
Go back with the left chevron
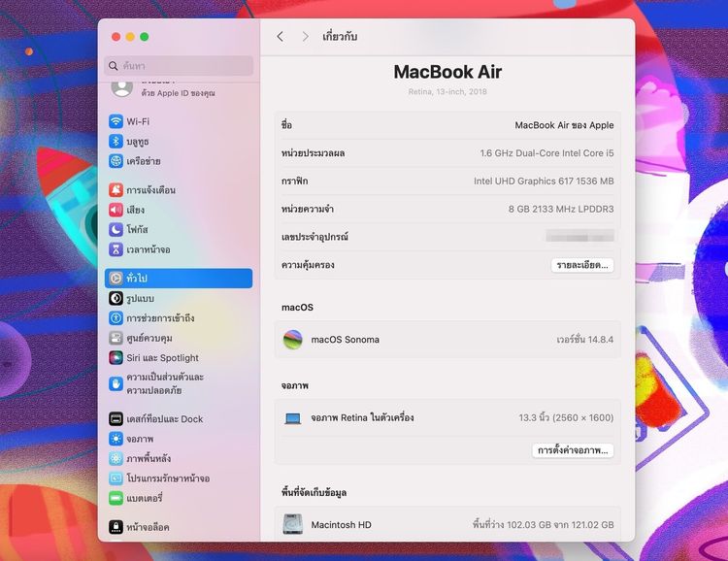pos(280,36)
